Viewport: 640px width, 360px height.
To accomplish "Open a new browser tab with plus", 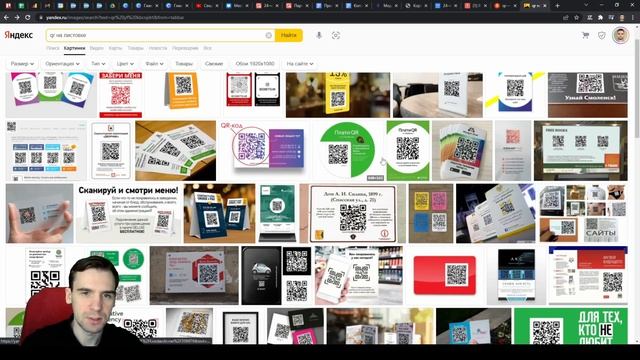I will (x=557, y=6).
